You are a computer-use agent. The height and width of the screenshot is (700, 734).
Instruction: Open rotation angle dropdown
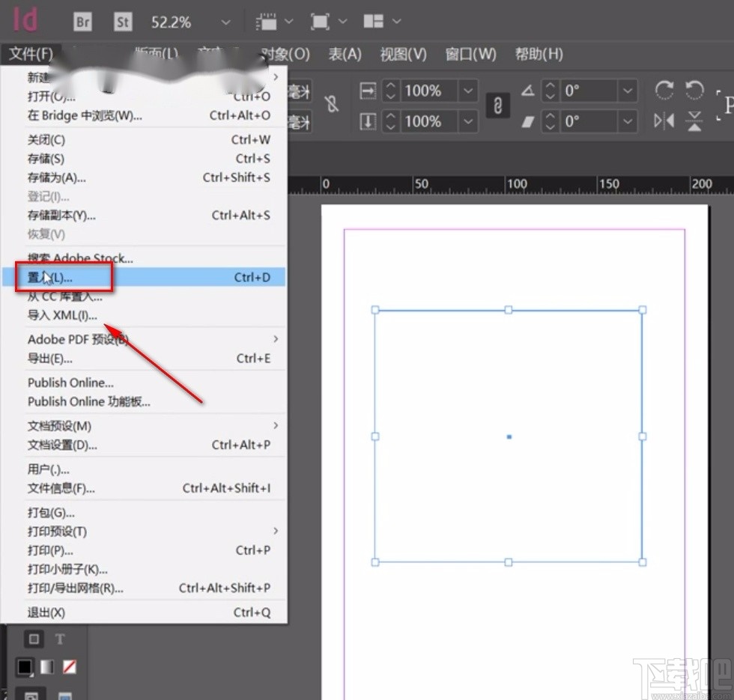628,91
